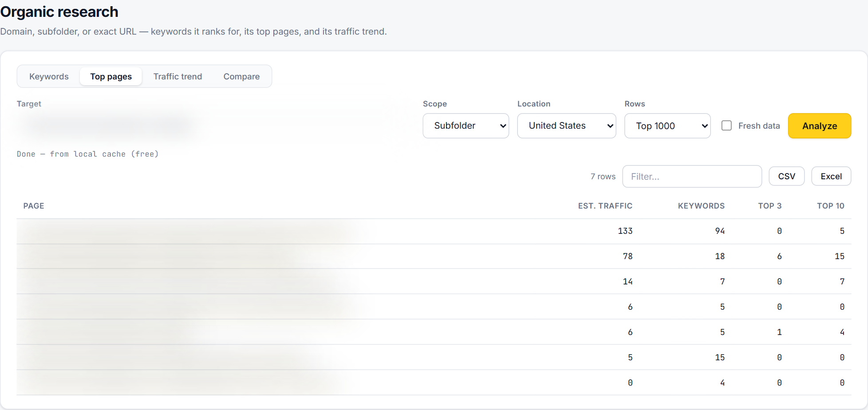The image size is (868, 410).
Task: Click the 'Done — from local cache (free)' status
Action: tap(88, 154)
